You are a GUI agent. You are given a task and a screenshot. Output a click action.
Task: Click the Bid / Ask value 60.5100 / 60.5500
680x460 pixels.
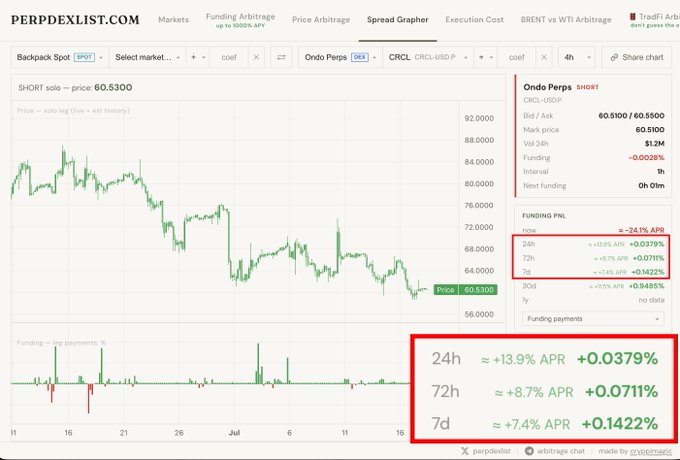point(631,116)
